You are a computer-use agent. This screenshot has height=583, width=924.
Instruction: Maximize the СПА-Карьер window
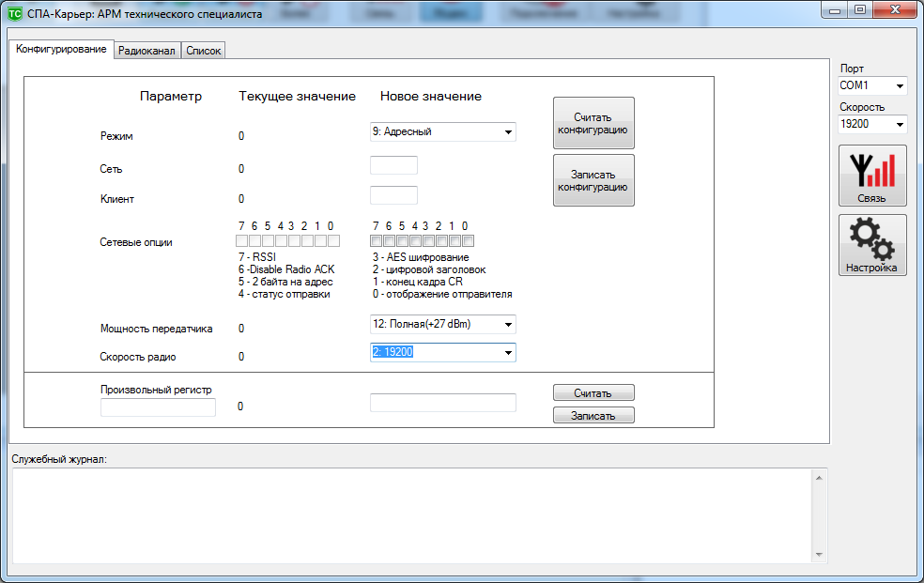pyautogui.click(x=860, y=10)
